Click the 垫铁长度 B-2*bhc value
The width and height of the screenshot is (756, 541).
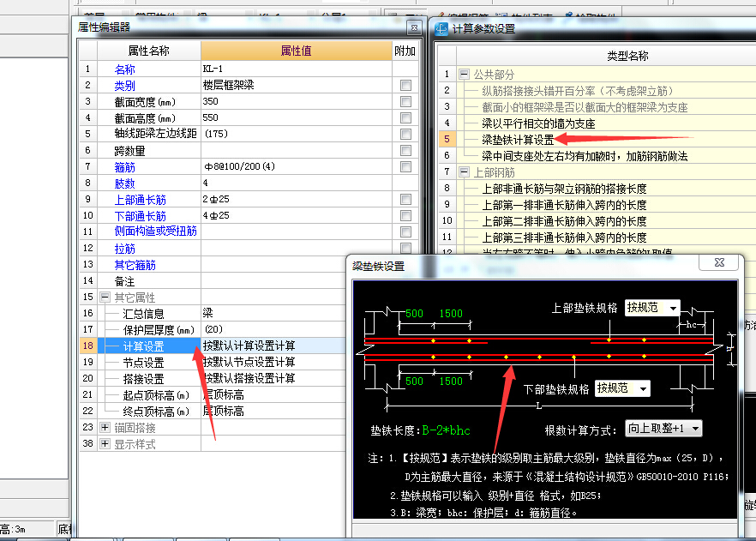click(446, 430)
